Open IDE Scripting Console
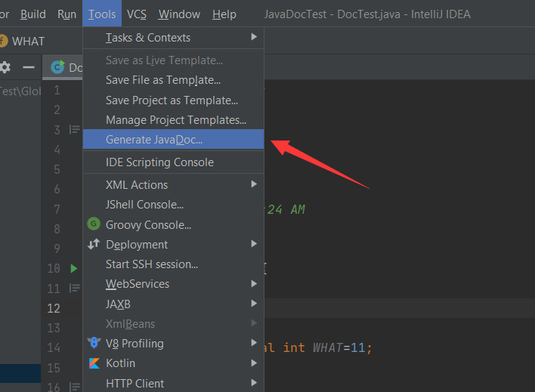The height and width of the screenshot is (392, 535). tap(173, 162)
